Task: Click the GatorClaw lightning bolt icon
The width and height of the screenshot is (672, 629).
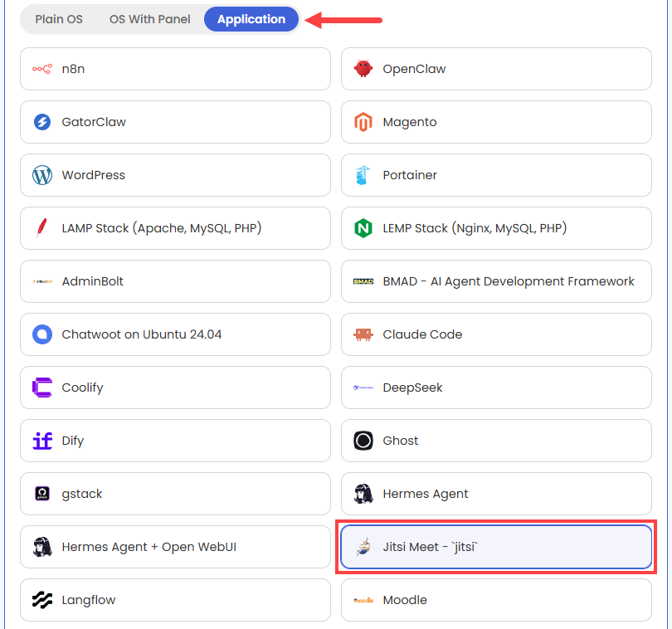Action: [42, 122]
